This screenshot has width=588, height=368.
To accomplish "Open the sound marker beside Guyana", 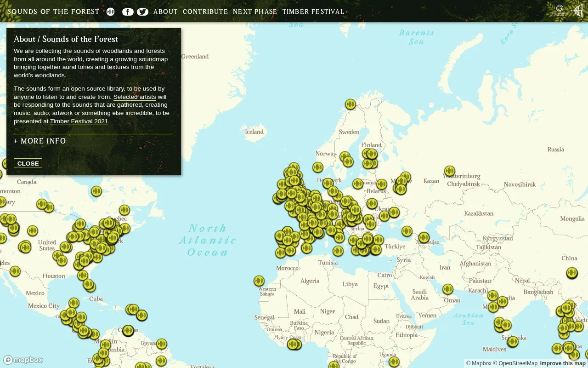I will (161, 344).
